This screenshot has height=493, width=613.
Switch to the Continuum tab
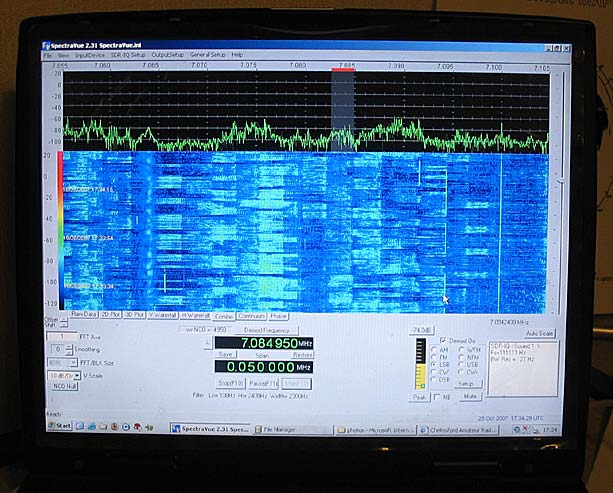(252, 316)
